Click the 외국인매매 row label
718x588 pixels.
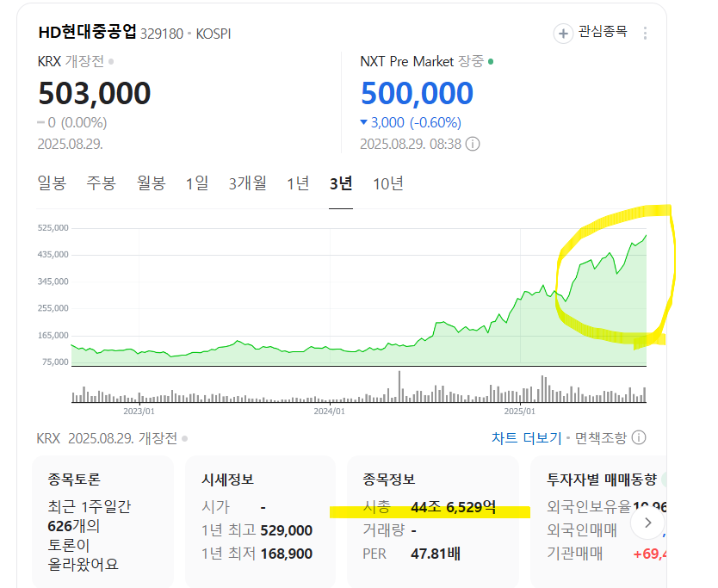[581, 530]
